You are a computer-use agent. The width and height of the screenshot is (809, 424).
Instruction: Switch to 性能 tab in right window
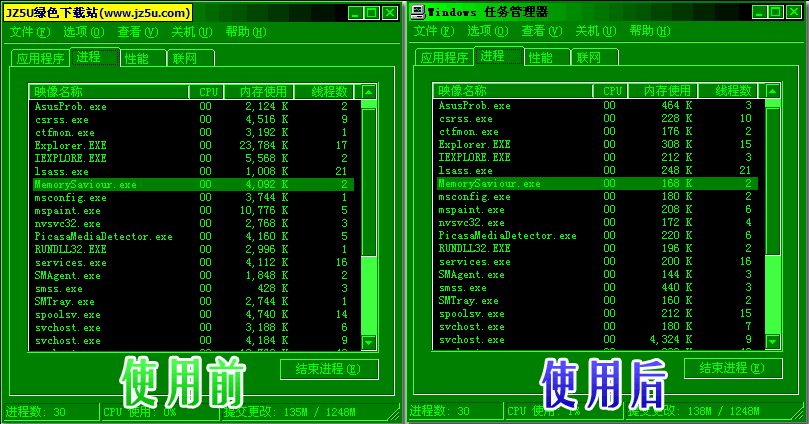tap(547, 57)
